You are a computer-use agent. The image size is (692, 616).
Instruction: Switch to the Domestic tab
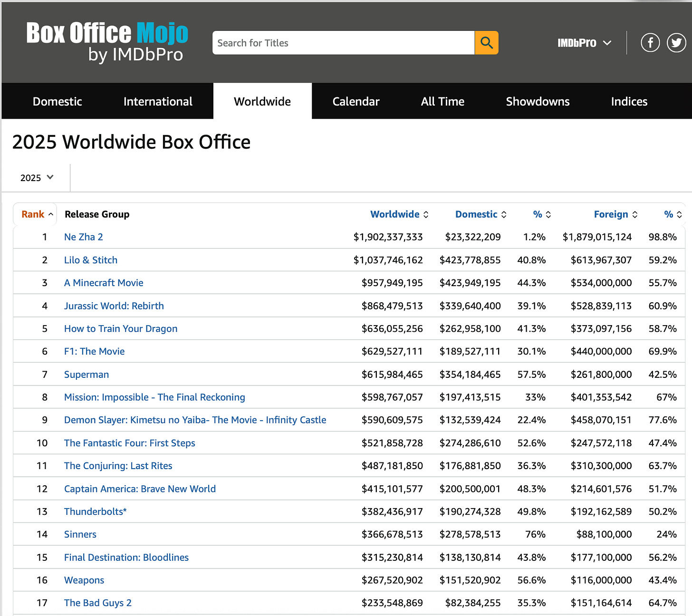(58, 101)
